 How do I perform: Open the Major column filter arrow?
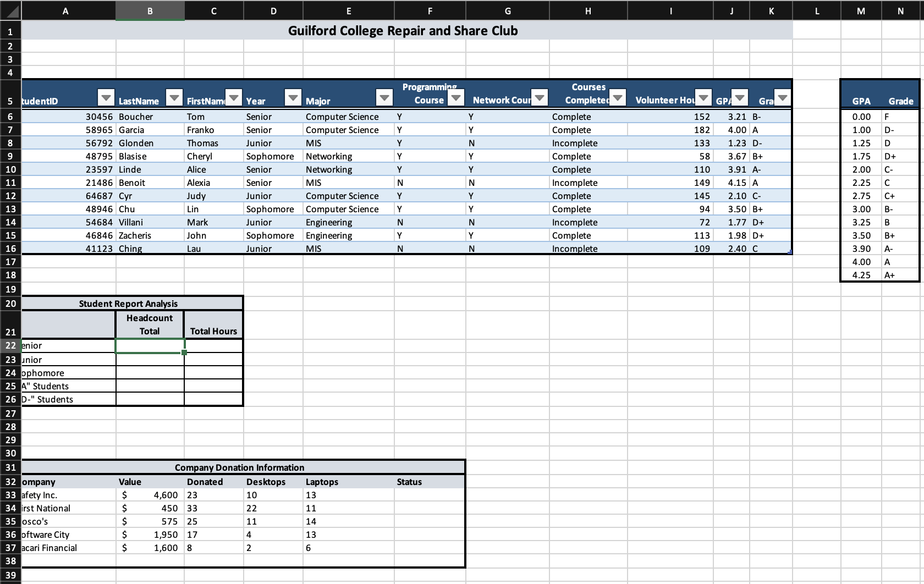click(x=384, y=97)
